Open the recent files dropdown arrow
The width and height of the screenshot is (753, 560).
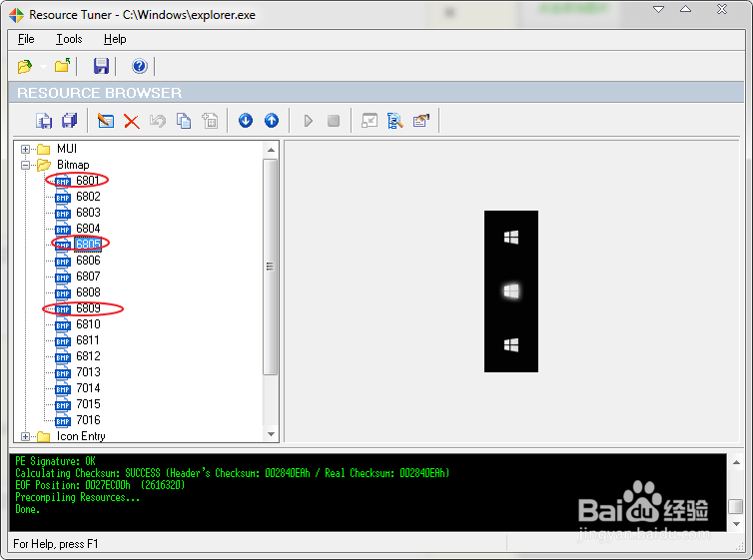coord(43,67)
